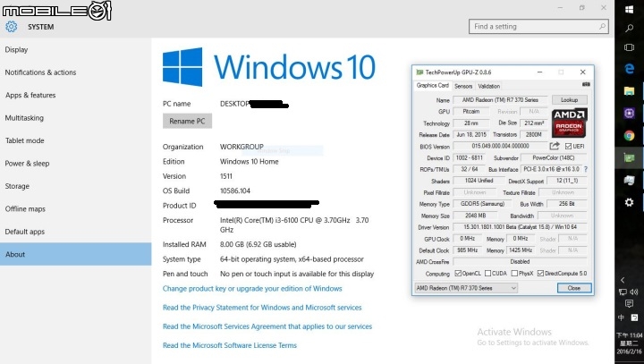Viewport: 644px width, 364px height.
Task: Open the Windows Start button on taskbar
Action: click(x=629, y=9)
